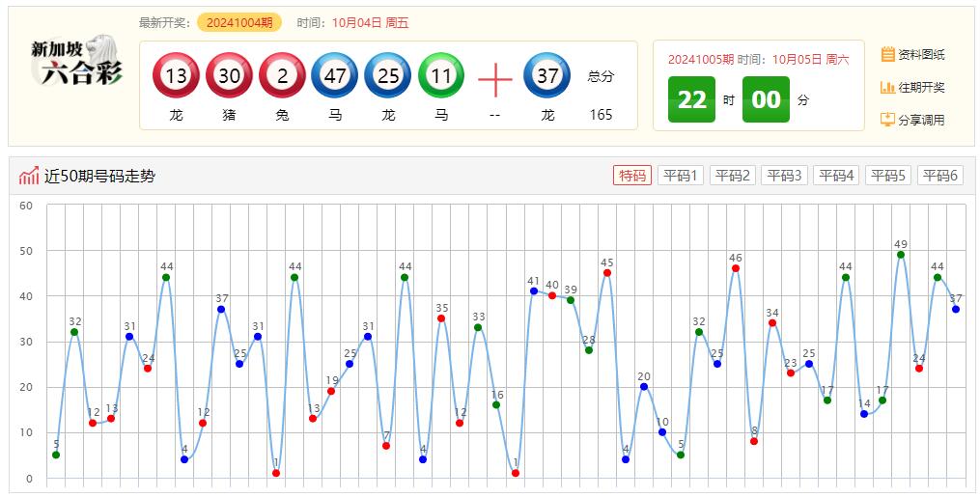Click the 分享调用 share icon
This screenshot has width=980, height=497.
(x=888, y=121)
